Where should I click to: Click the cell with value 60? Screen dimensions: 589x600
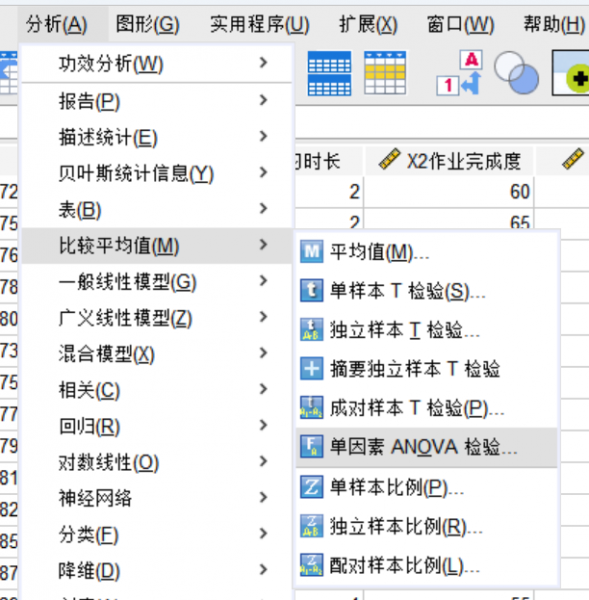tap(449, 192)
